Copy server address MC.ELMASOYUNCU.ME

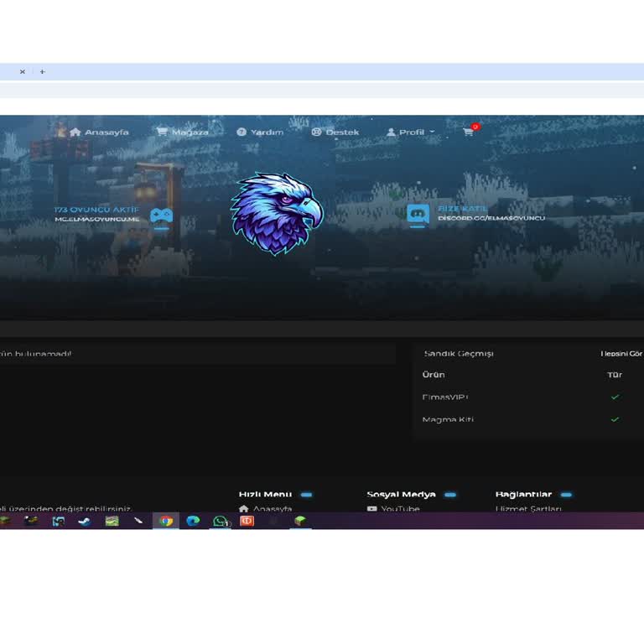[x=97, y=220]
